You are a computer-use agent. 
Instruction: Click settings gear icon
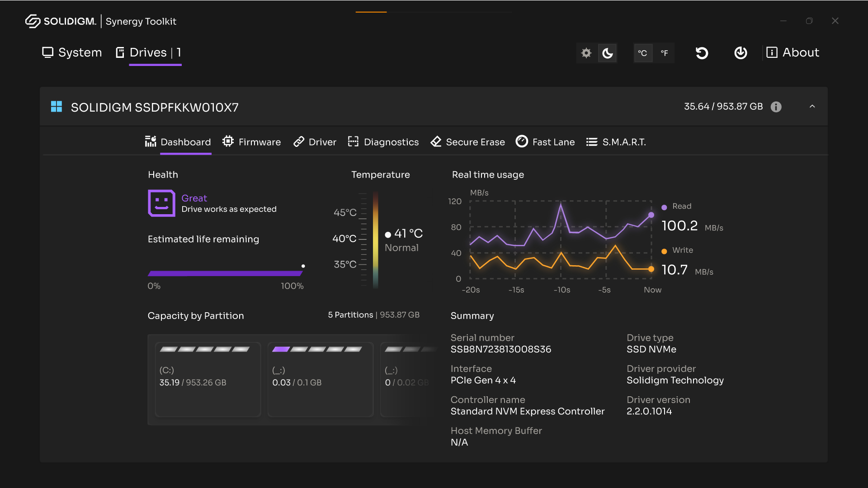point(587,52)
